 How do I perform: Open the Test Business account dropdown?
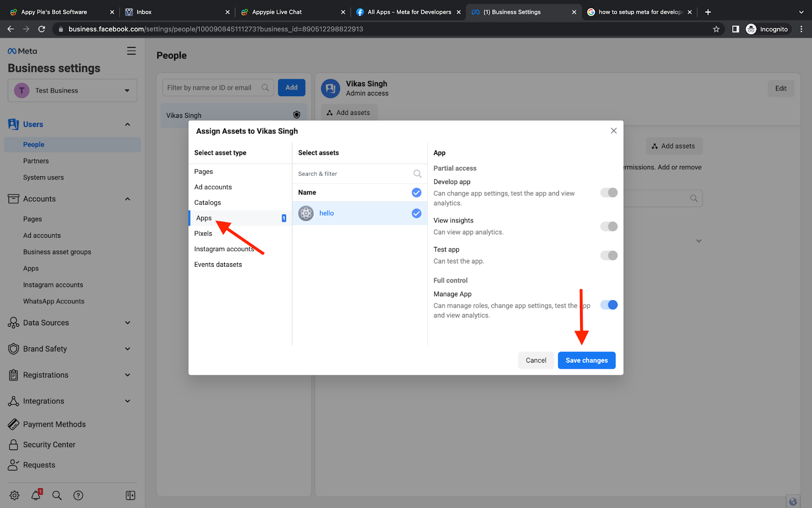73,90
